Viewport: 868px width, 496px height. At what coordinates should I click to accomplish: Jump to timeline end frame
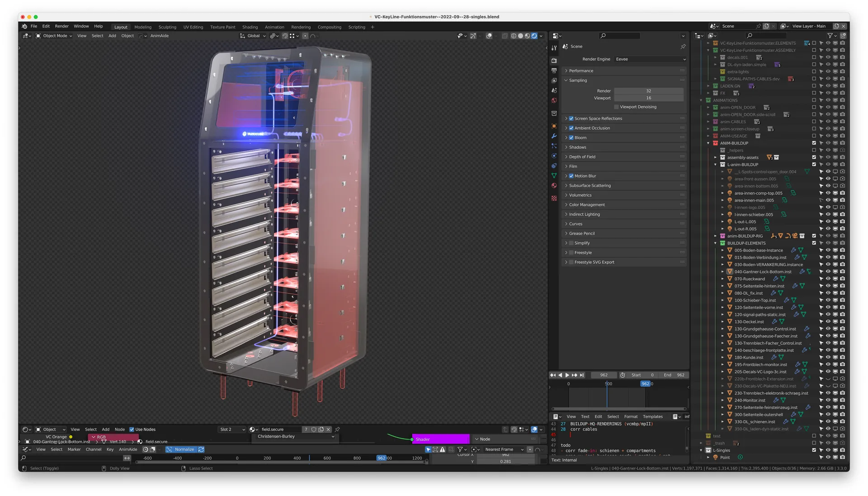point(582,375)
